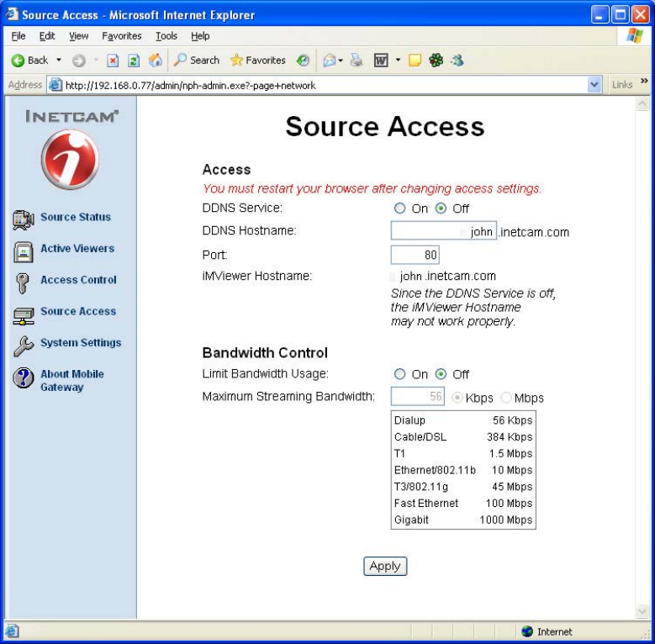
Task: Click the Address bar page icon
Action: click(55, 85)
